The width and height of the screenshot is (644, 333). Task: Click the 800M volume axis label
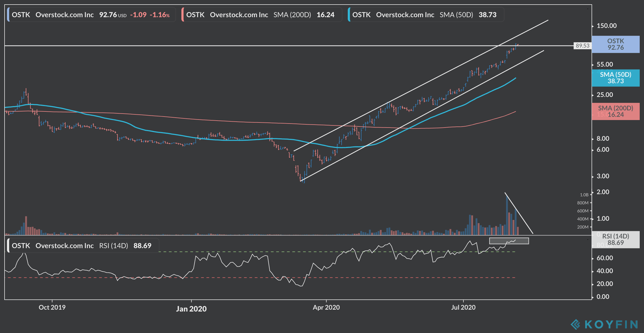pyautogui.click(x=583, y=203)
